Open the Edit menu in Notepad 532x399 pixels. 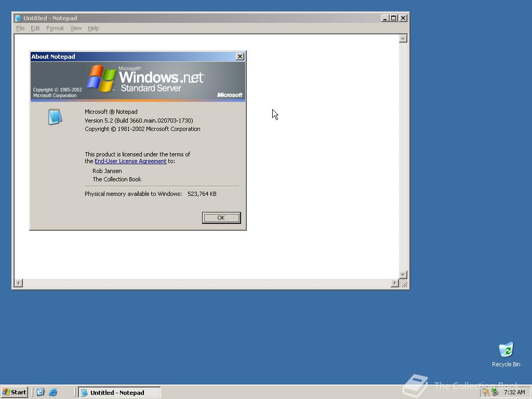(x=35, y=28)
